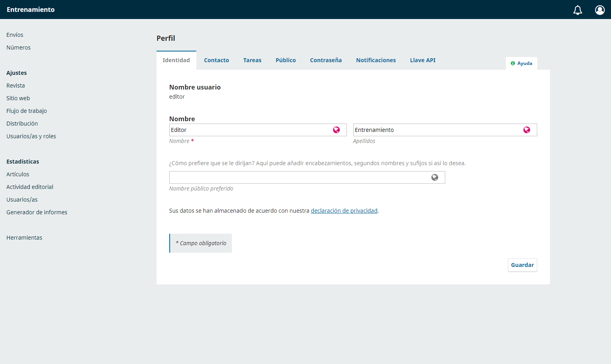Screen dimensions: 611x364
Task: Focus the Nombre público preferido input
Action: 307,177
